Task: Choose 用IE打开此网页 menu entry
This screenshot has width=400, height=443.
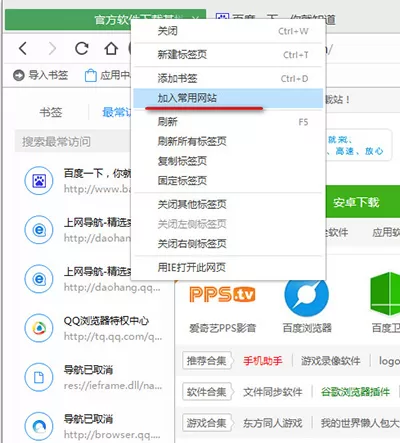Action: pos(229,267)
